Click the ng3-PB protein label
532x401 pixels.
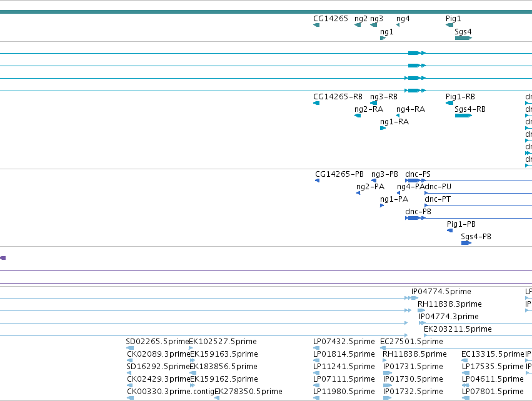[384, 174]
